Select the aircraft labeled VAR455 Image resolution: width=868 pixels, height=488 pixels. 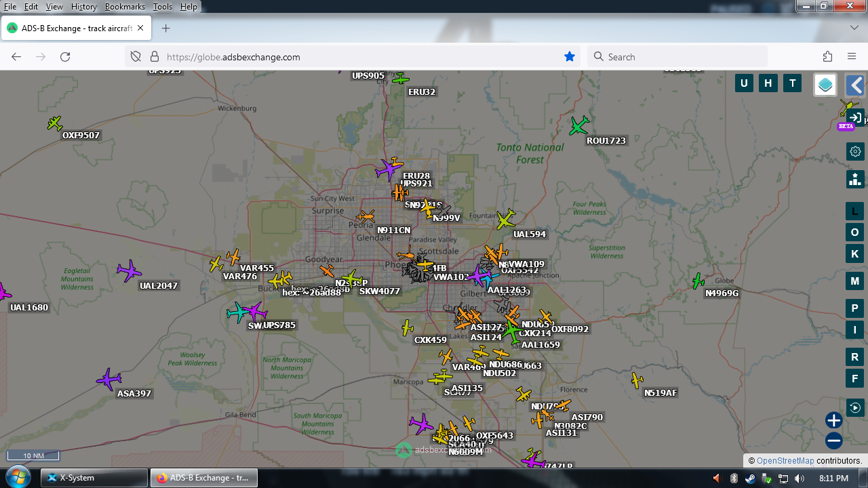click(x=234, y=257)
